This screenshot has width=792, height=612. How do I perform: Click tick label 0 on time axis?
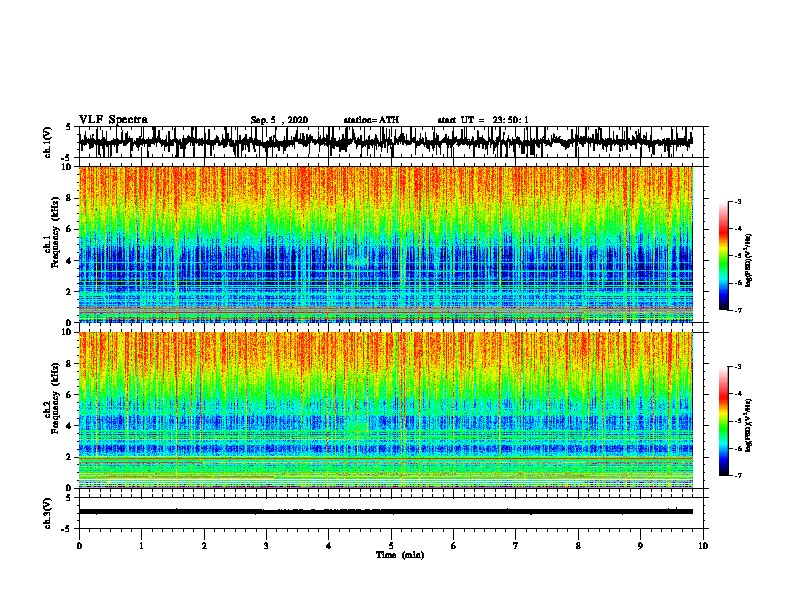[x=79, y=546]
